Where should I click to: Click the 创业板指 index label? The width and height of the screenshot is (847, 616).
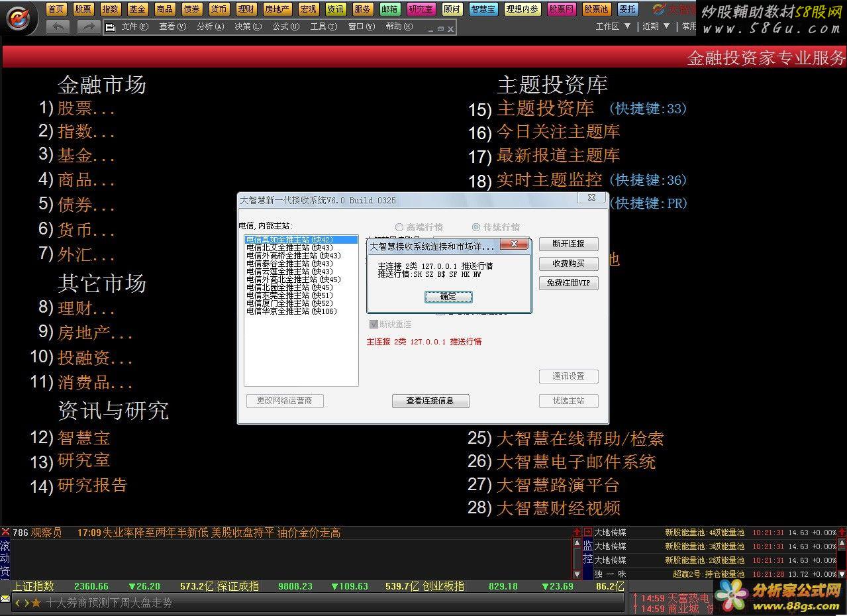[443, 586]
